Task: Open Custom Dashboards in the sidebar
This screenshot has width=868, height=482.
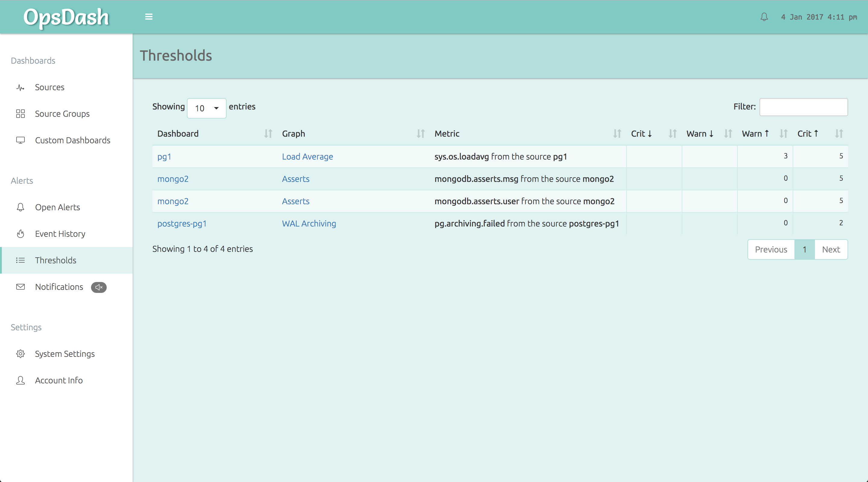Action: click(x=66, y=140)
